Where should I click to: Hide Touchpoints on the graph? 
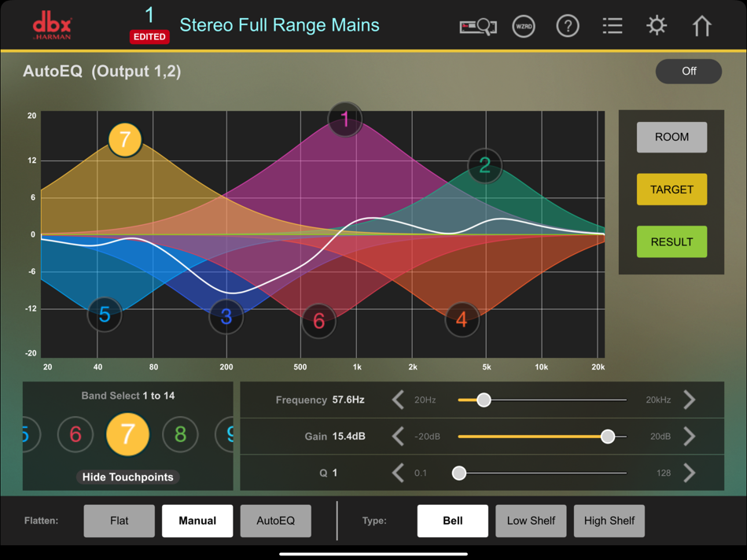pyautogui.click(x=127, y=477)
